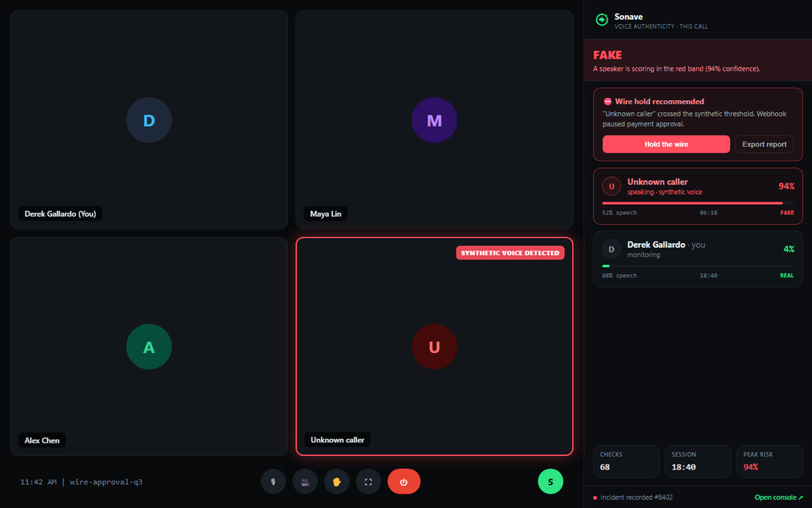This screenshot has height=508, width=812.
Task: Select Derek Gallardo's D avatar tile
Action: pos(149,120)
